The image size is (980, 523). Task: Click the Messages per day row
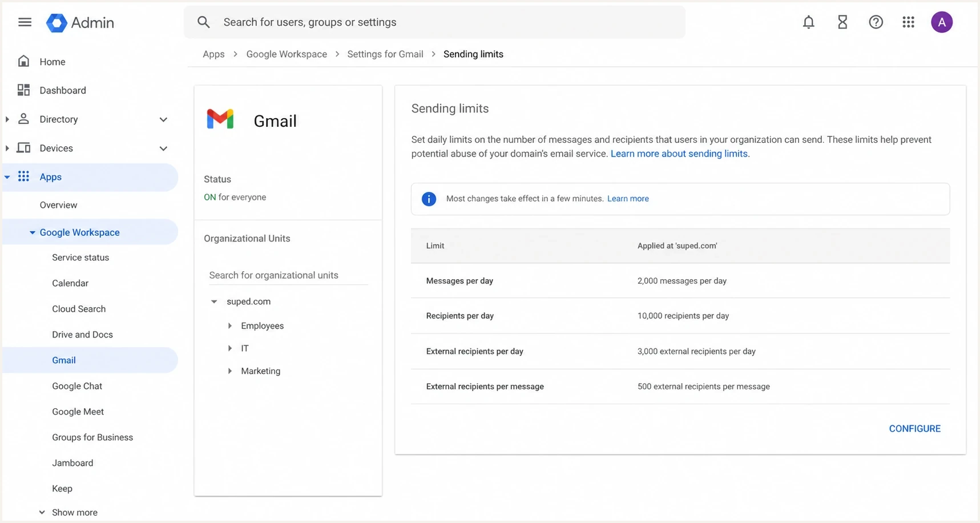pyautogui.click(x=680, y=281)
